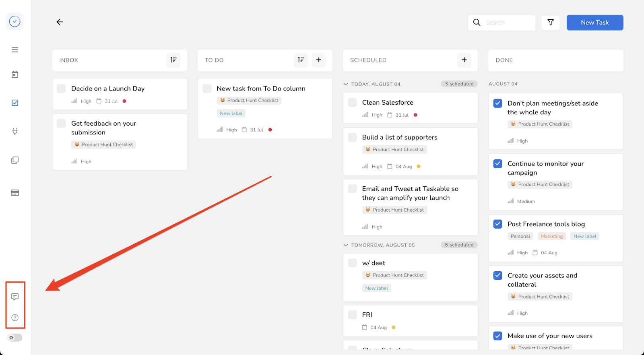Click 04 Aug date on 'Build a list of supporters'

pos(404,167)
